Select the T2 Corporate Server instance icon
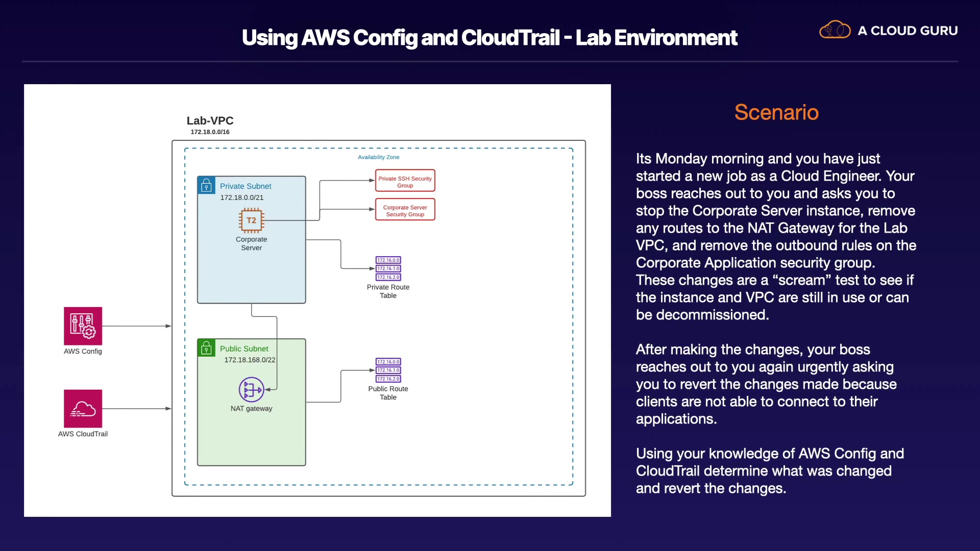Image resolution: width=980 pixels, height=551 pixels. (x=251, y=220)
